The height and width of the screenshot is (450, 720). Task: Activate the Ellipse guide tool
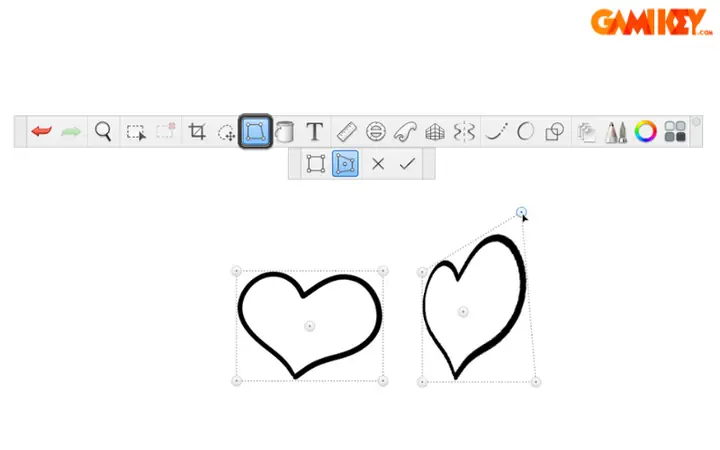click(376, 131)
